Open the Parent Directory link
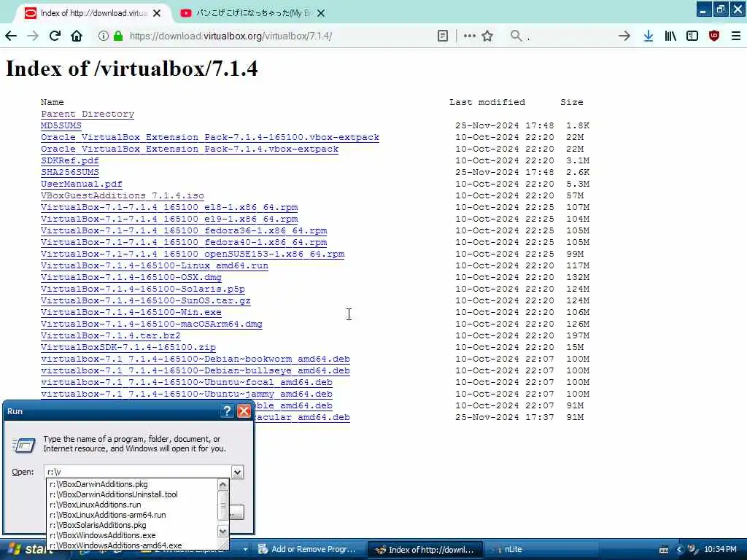 88,114
